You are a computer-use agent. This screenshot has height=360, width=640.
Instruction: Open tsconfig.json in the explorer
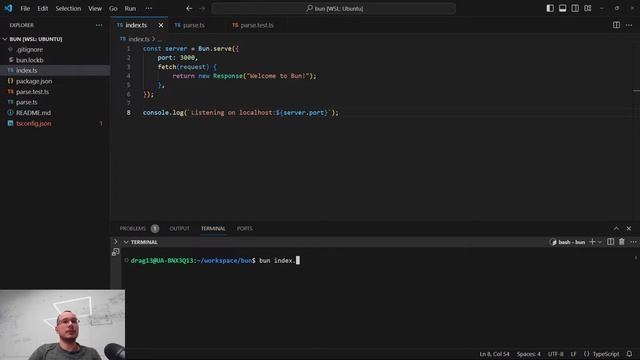point(33,123)
